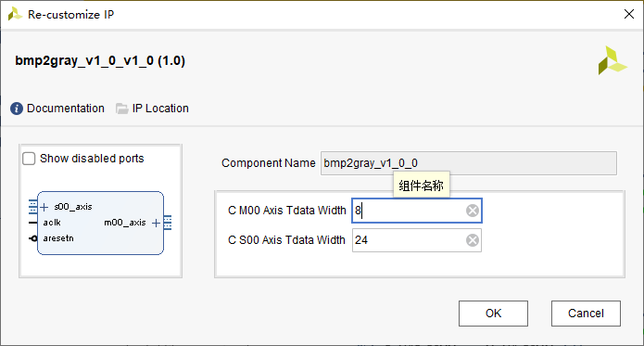Click the s00_axis port label
This screenshot has height=346, width=644.
73,207
